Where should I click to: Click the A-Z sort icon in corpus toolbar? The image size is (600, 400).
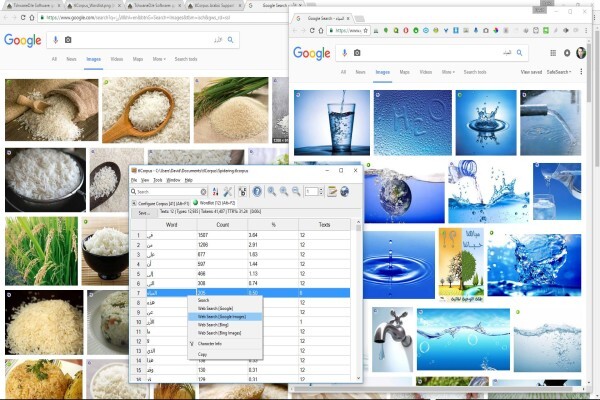[215, 191]
